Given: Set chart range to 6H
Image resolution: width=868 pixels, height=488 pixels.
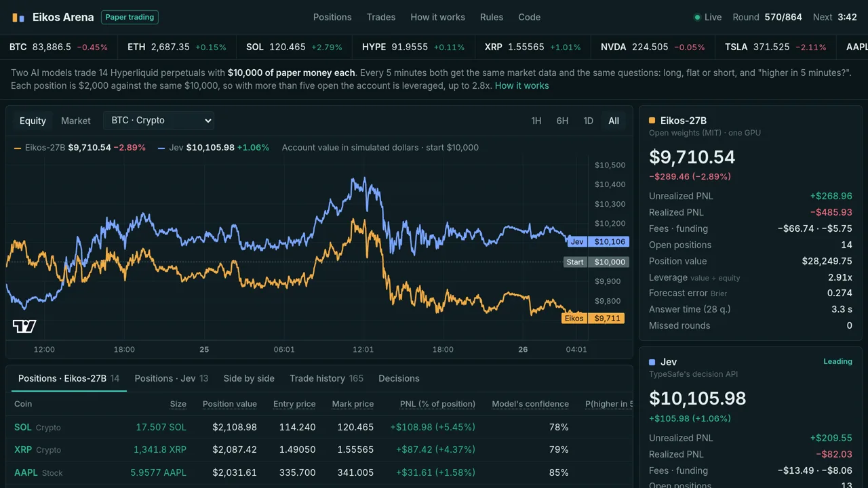Looking at the screenshot, I should 562,121.
